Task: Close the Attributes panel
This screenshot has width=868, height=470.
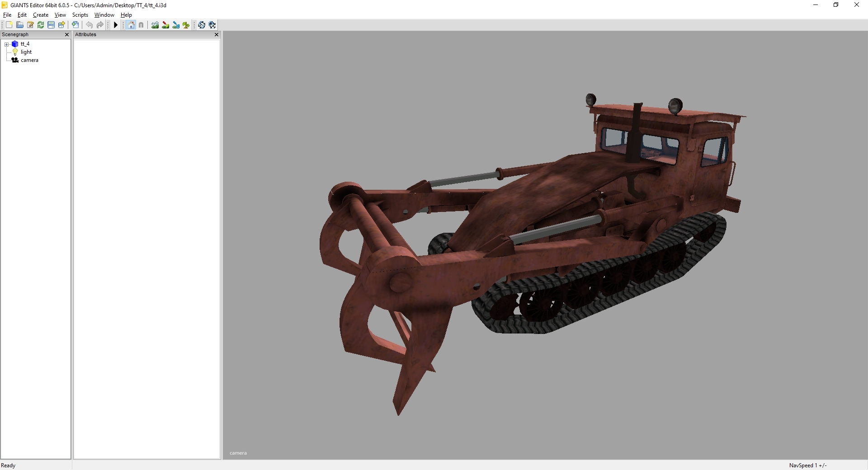Action: (216, 34)
